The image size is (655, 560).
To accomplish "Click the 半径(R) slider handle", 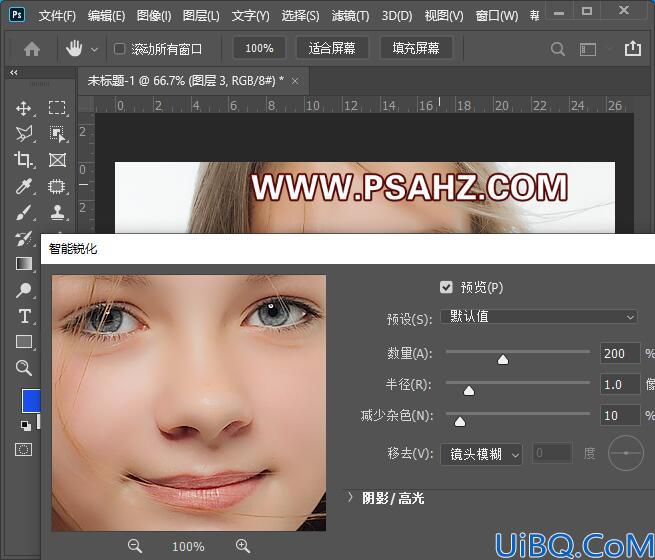I will coord(469,390).
